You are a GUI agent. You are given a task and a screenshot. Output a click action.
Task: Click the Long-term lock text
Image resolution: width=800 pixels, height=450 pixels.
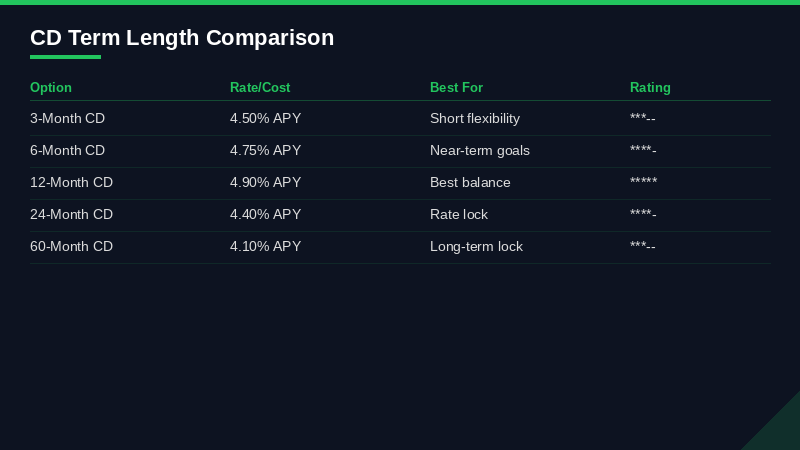(x=476, y=247)
